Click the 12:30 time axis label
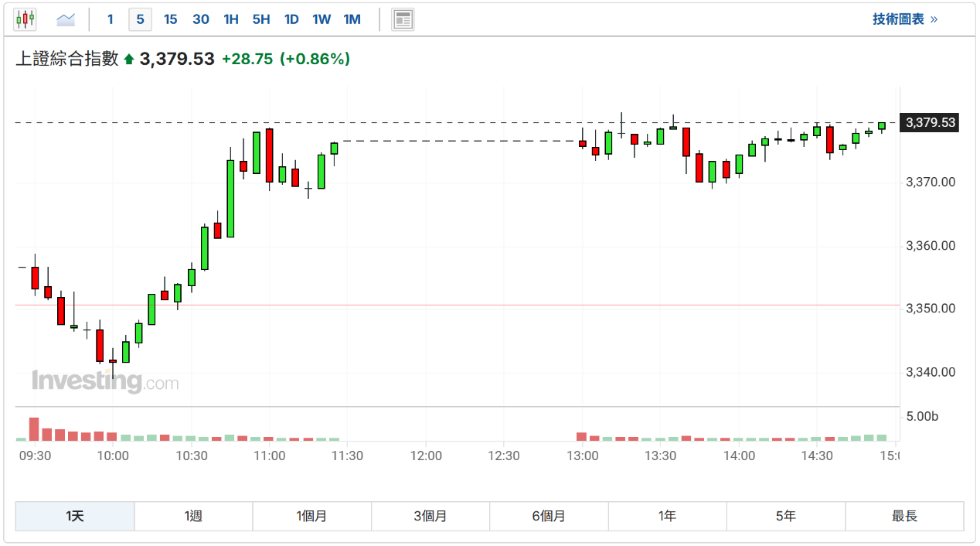Image resolution: width=980 pixels, height=546 pixels. tap(504, 456)
